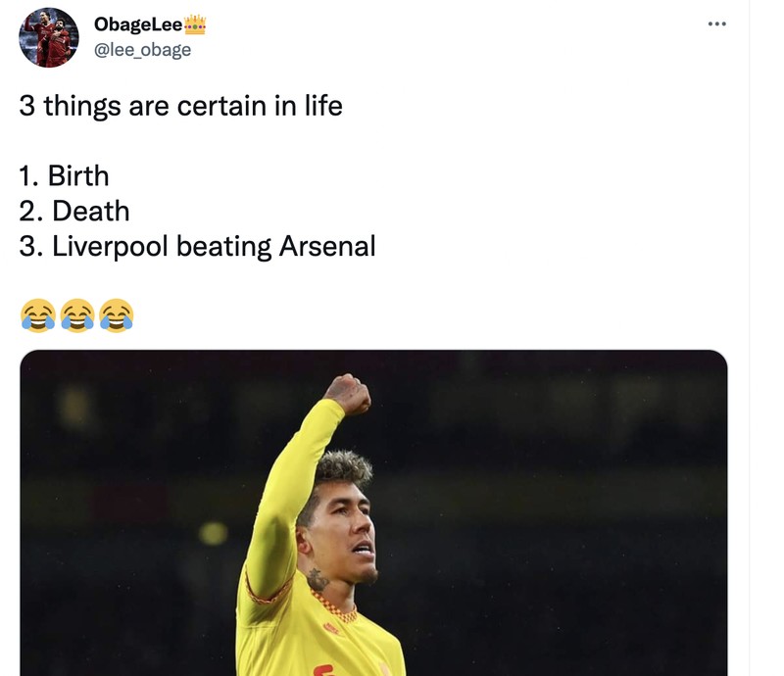Open the tweet options with the ellipsis icon
Screen dimensions: 784x676
tap(716, 22)
